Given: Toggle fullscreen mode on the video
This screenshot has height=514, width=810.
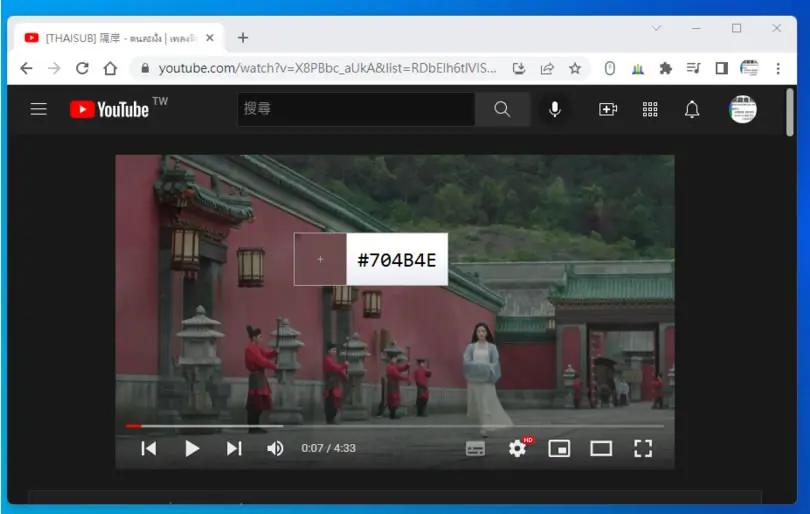Looking at the screenshot, I should coord(643,448).
